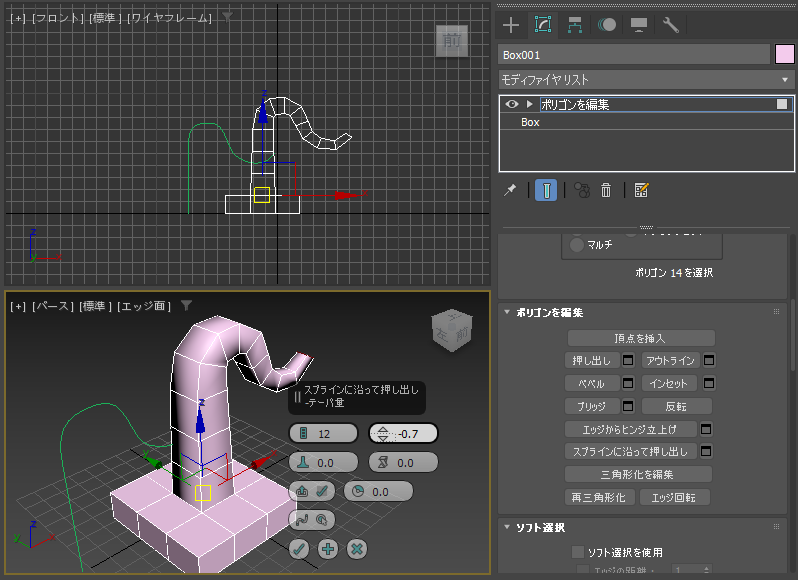
Task: Click the インセット button
Action: point(670,384)
